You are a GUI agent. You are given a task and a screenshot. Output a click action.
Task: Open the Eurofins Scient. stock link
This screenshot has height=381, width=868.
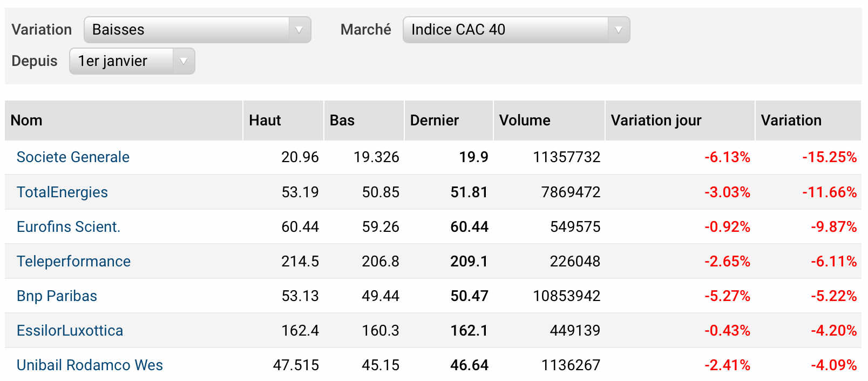pyautogui.click(x=69, y=227)
